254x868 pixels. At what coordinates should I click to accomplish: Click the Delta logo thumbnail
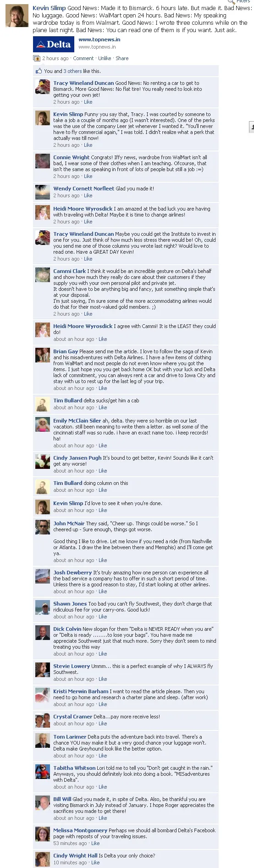[54, 45]
